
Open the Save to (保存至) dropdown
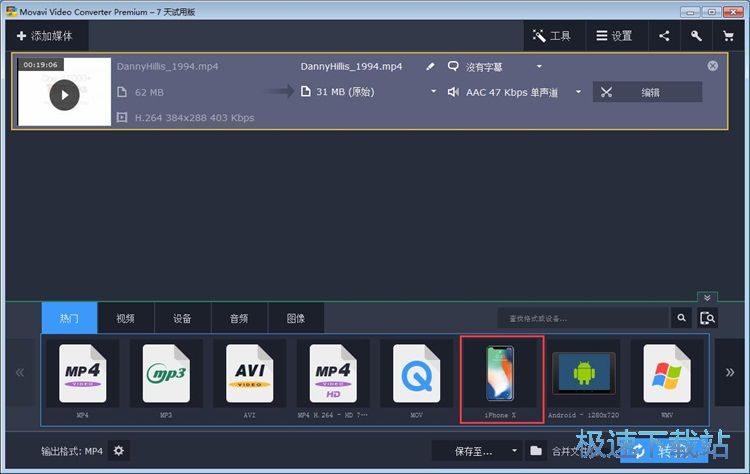tap(476, 451)
